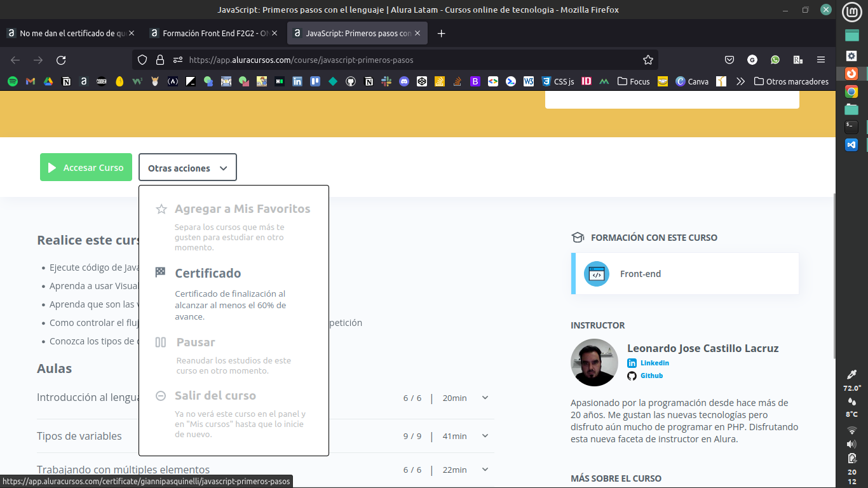Switch to Formación Front End F2G2 tab
Screen dimensions: 868x488
(214, 33)
